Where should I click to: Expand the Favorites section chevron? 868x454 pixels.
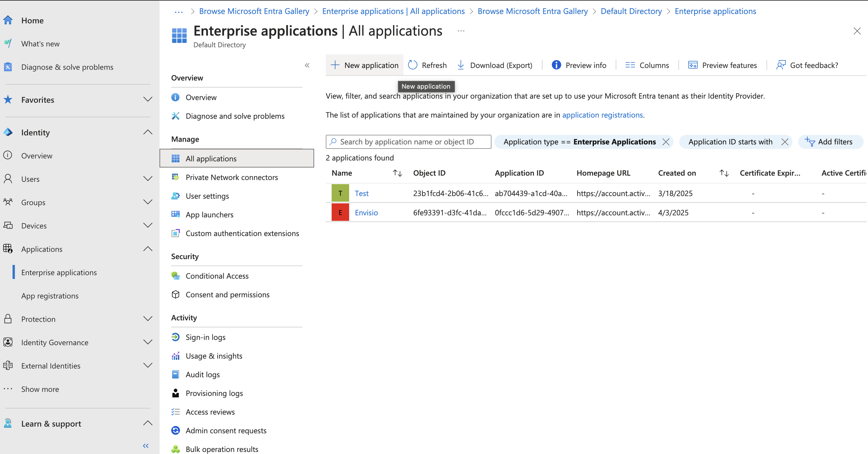(x=148, y=99)
